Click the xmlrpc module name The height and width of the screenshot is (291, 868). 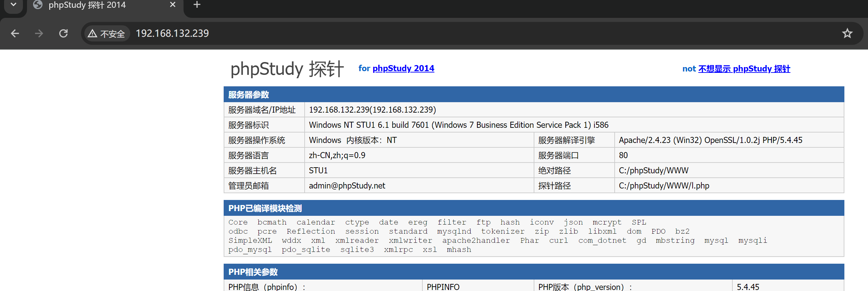tap(398, 250)
